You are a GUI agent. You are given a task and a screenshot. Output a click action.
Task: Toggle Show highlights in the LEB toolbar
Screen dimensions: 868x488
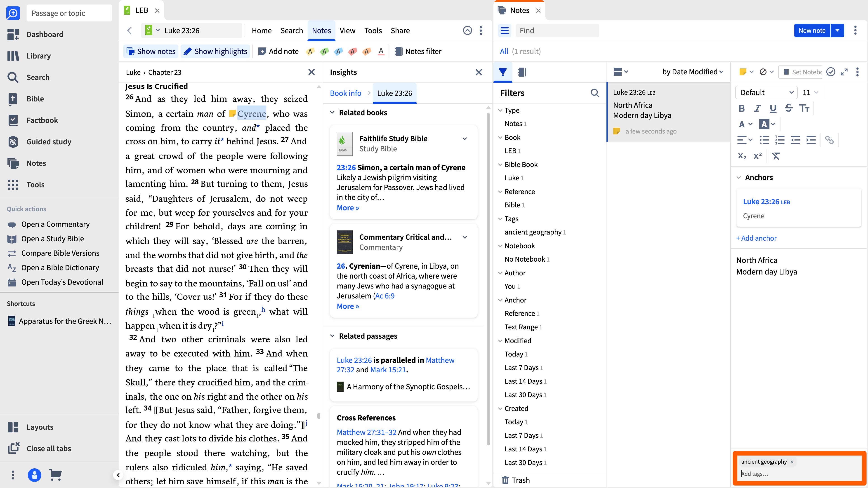215,51
